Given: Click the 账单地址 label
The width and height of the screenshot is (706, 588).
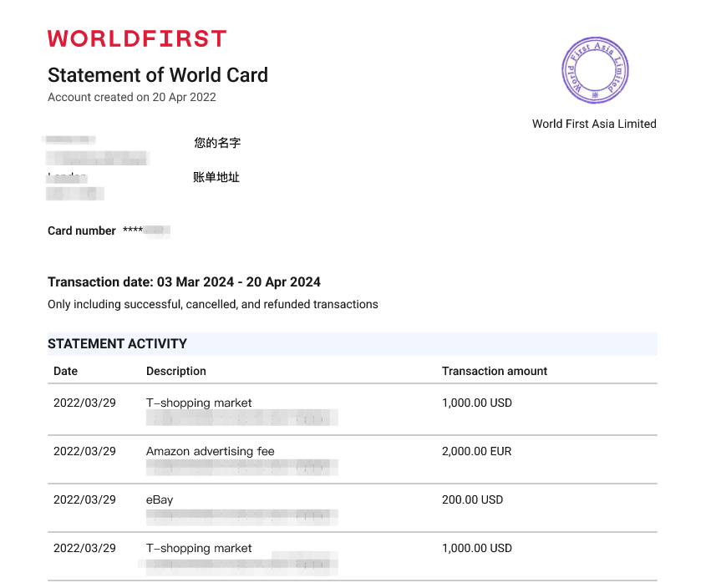Looking at the screenshot, I should (216, 177).
